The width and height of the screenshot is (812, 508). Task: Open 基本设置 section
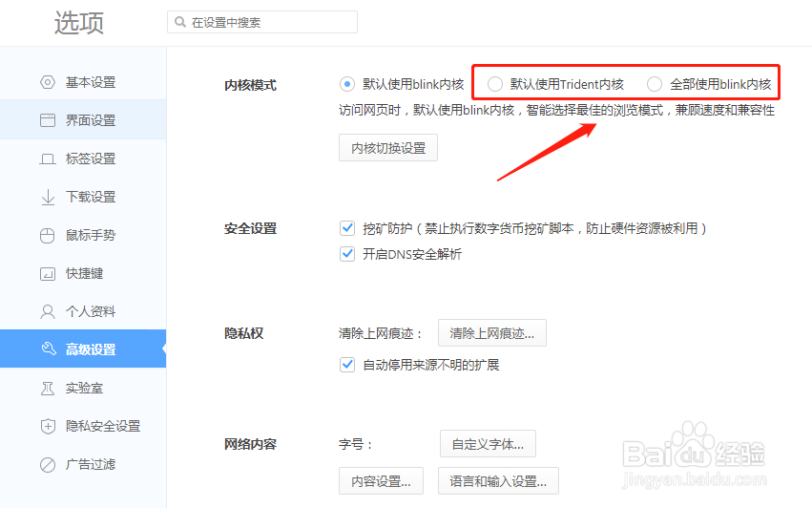83,82
